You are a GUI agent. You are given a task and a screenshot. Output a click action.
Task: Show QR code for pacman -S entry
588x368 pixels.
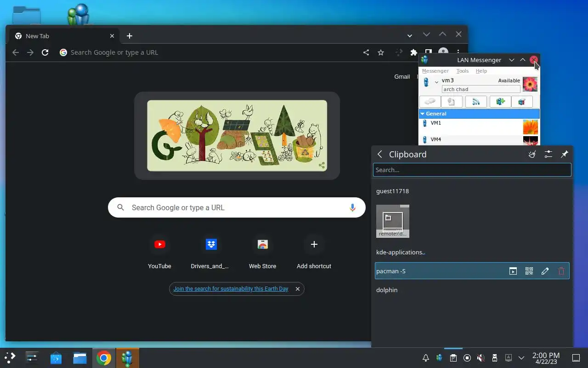coord(529,271)
